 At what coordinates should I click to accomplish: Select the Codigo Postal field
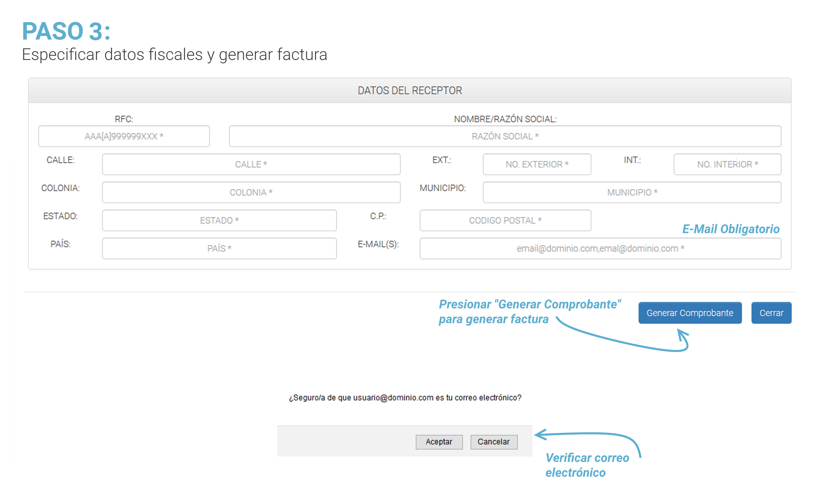click(505, 220)
